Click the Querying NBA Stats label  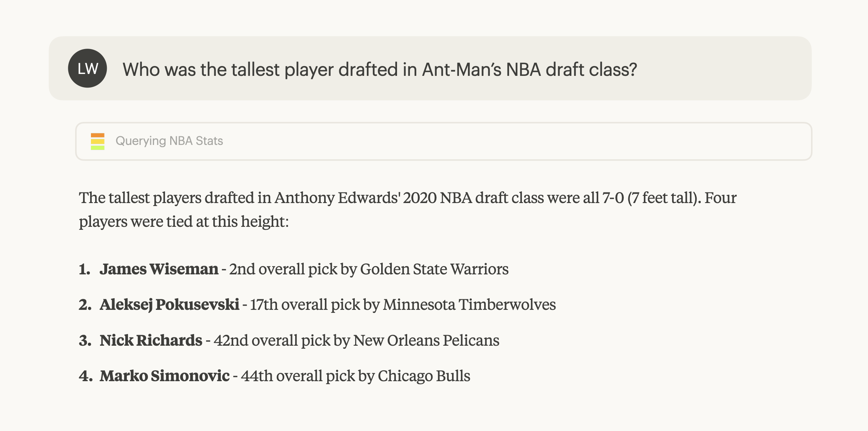click(x=169, y=141)
